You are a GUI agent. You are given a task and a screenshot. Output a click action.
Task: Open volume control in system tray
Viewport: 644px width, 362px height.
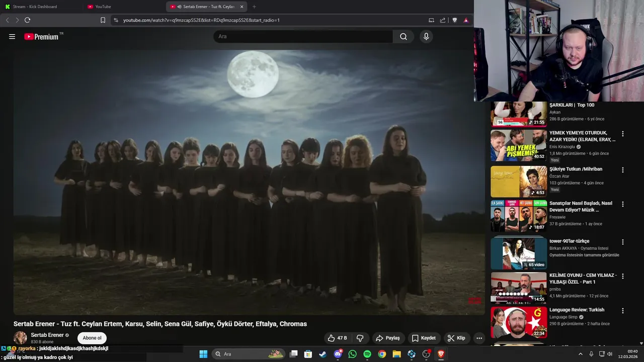(610, 354)
